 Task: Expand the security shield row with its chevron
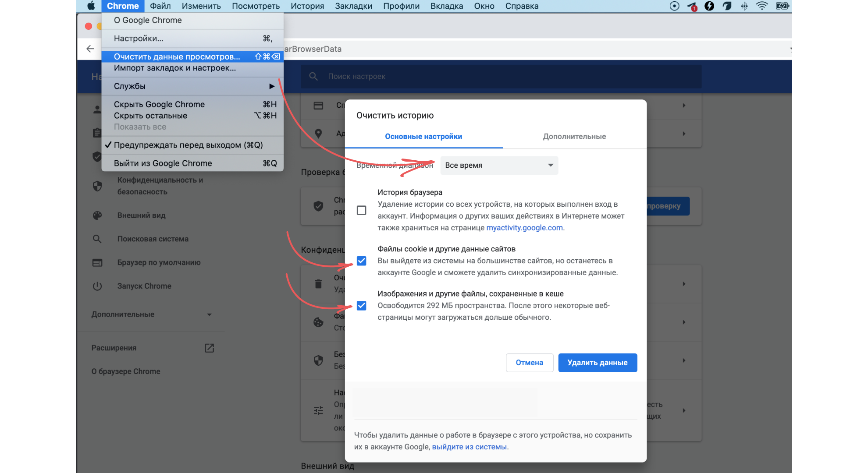684,360
